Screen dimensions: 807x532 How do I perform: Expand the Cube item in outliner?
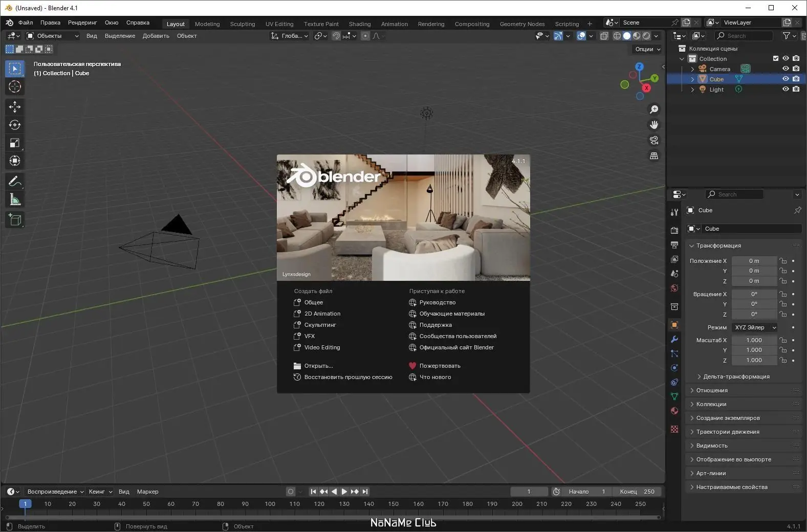[x=693, y=79]
